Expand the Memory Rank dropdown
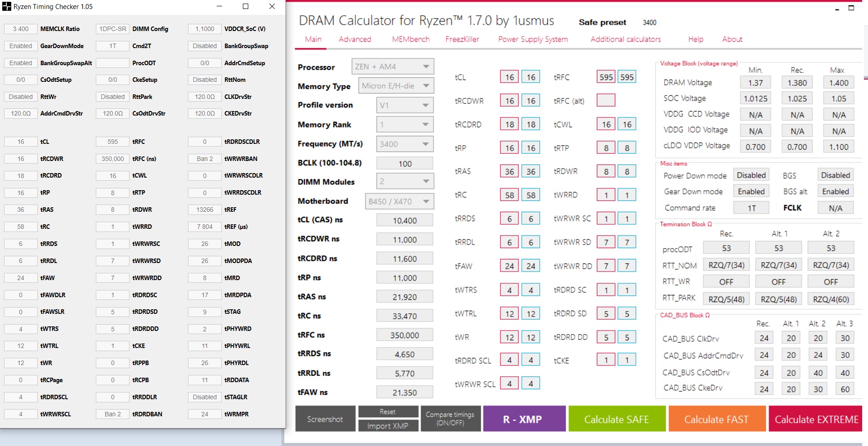Viewport: 868px width, 446px height. [x=405, y=125]
